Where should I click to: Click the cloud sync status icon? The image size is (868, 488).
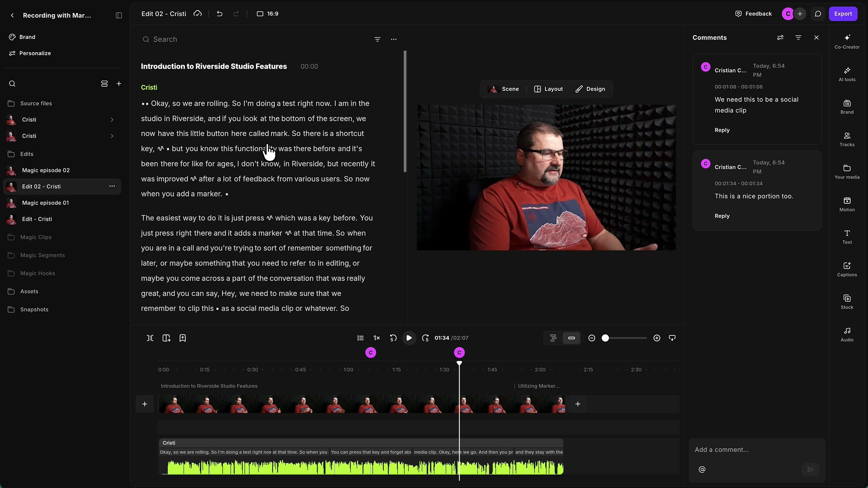pos(197,13)
